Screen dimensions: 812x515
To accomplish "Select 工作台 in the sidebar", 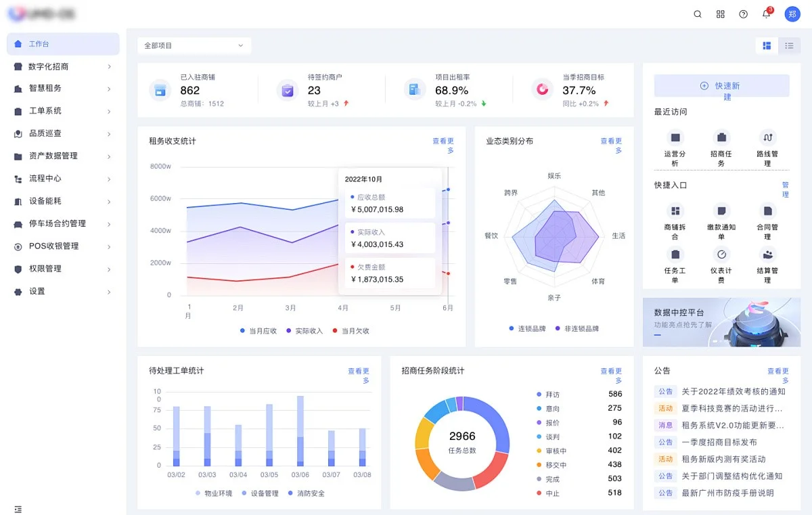I will (x=63, y=44).
